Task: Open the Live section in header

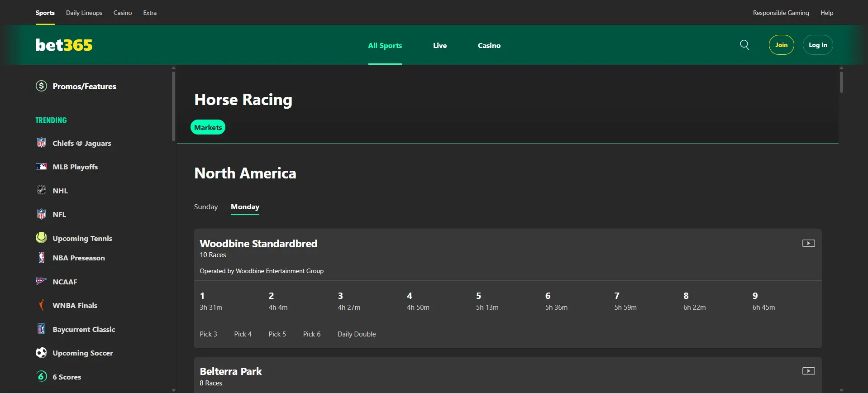Action: click(x=439, y=45)
